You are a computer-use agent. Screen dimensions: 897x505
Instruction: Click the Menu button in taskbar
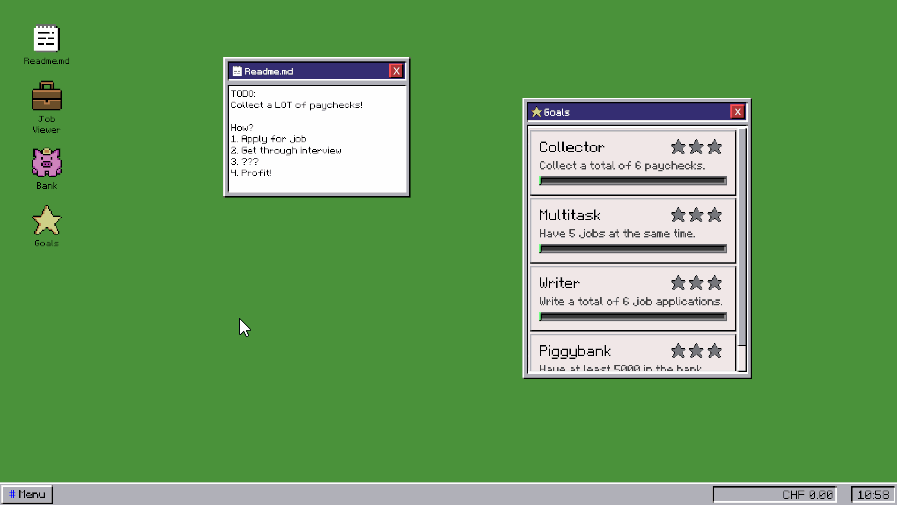(x=27, y=494)
